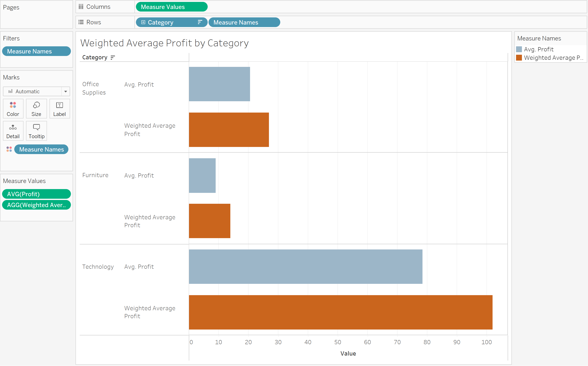Image resolution: width=588 pixels, height=366 pixels.
Task: Click the Avg. Profit legend color swatch
Action: pyautogui.click(x=519, y=49)
